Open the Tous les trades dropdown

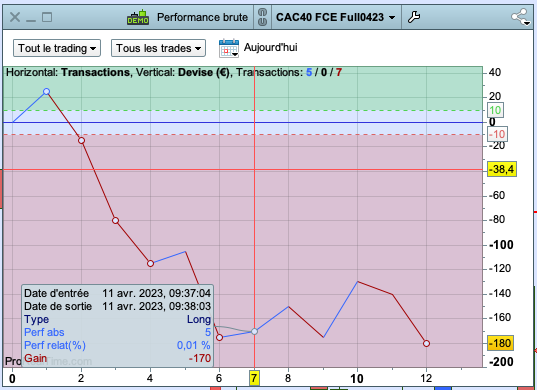(x=158, y=48)
